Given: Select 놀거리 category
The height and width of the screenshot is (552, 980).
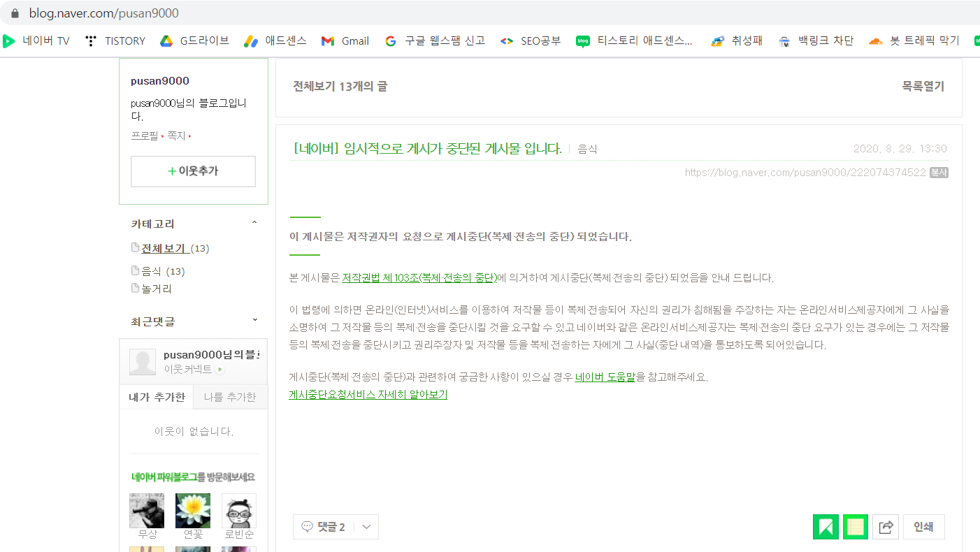Looking at the screenshot, I should coord(157,289).
